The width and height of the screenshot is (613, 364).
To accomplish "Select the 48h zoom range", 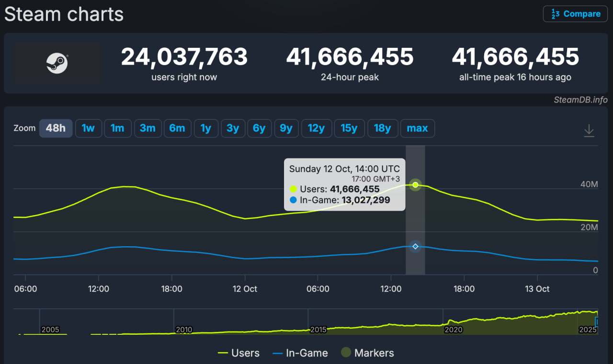I will click(x=56, y=128).
